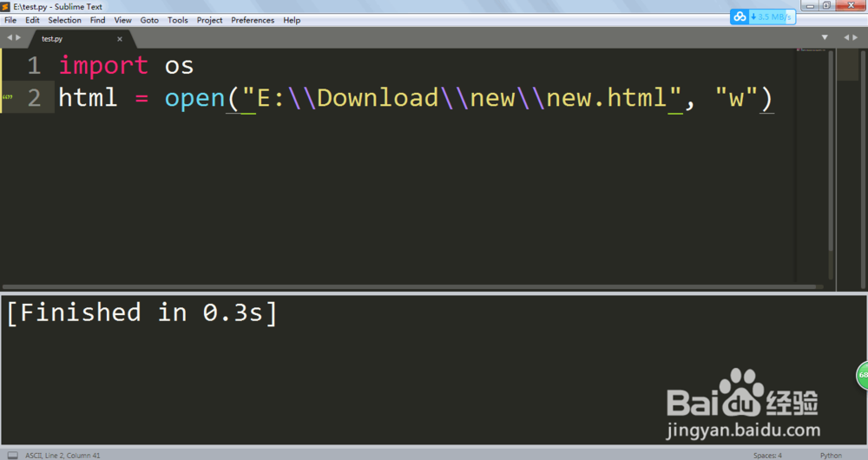The image size is (868, 460).
Task: Click the Spaces: 4 indentation setting
Action: click(x=767, y=456)
